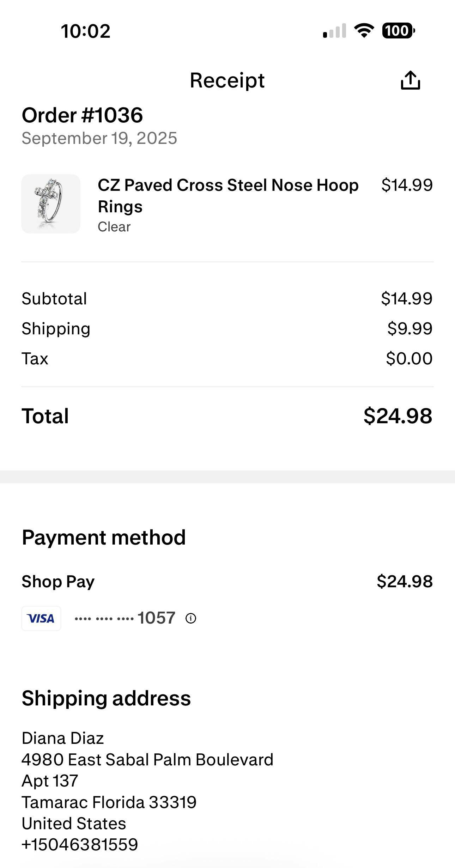Viewport: 455px width, 868px height.
Task: Tap the Visa card logo
Action: [41, 618]
